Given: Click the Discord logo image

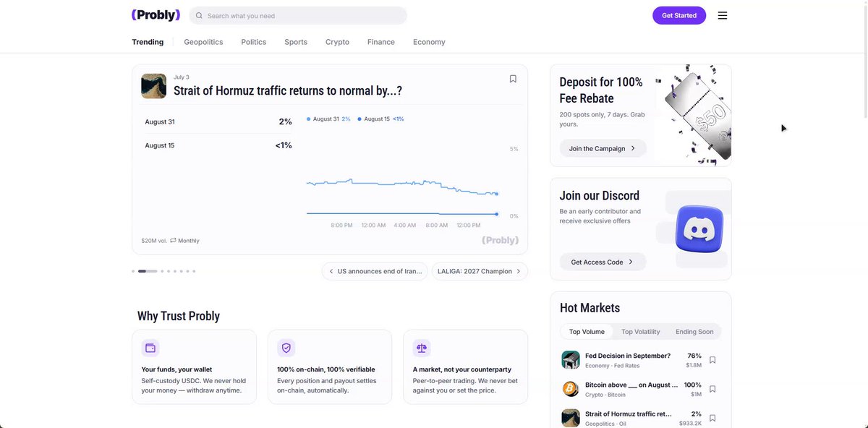Looking at the screenshot, I should 699,228.
